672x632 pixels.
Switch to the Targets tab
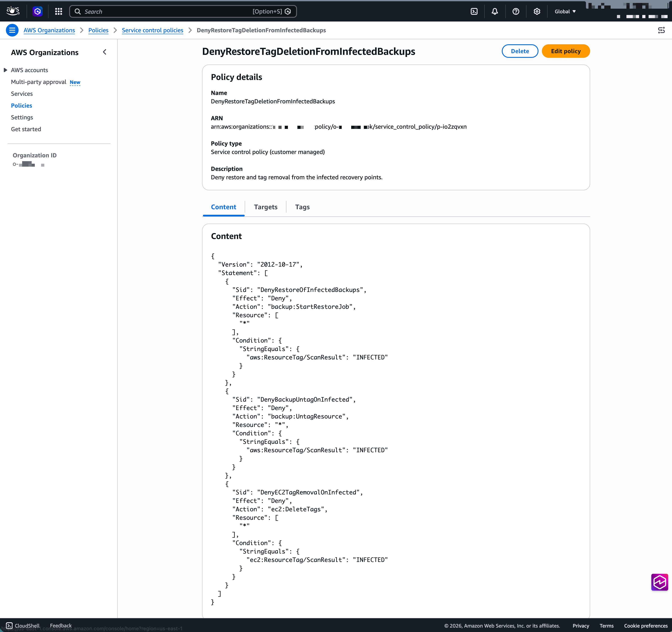click(x=266, y=207)
